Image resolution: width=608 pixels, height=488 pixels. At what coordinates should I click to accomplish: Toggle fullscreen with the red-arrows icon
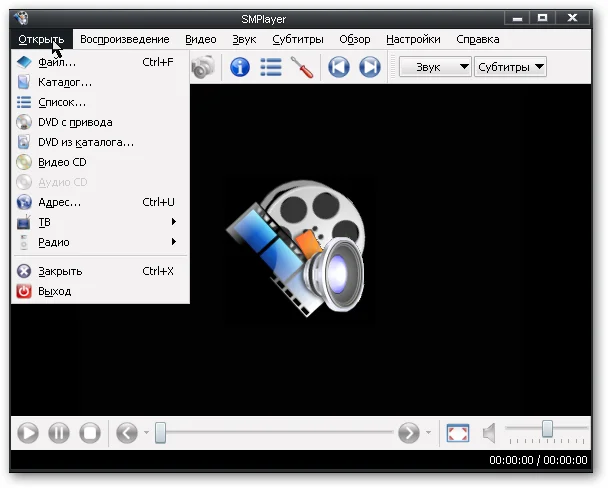pyautogui.click(x=457, y=433)
